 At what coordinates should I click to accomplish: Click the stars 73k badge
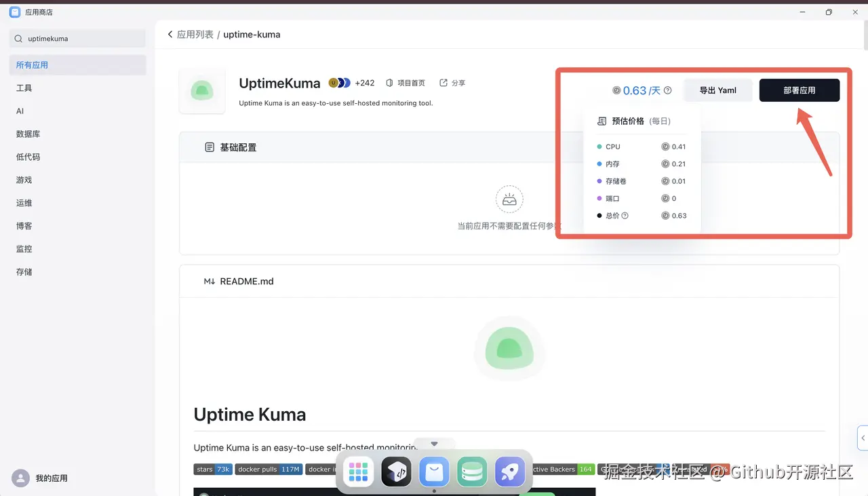click(213, 469)
